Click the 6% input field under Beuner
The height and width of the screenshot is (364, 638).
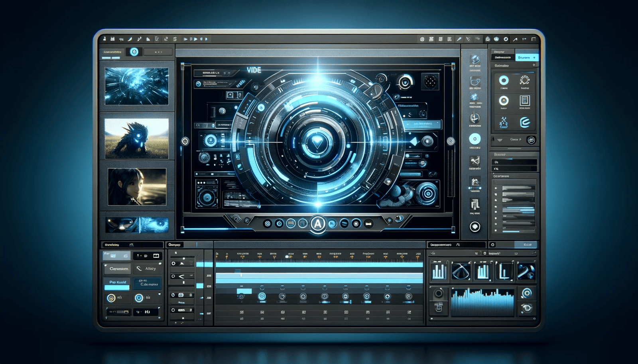[x=514, y=169]
